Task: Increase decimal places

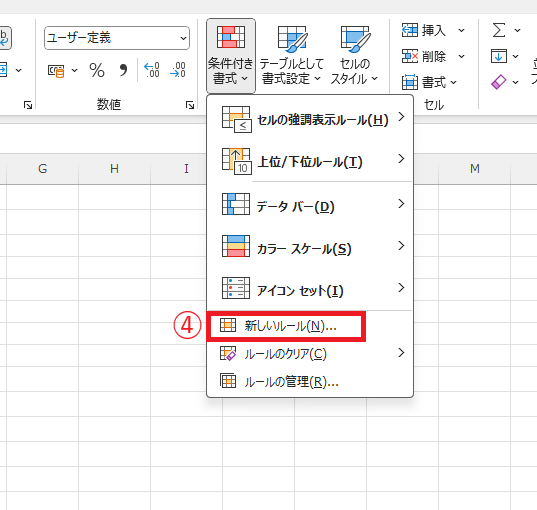Action: pyautogui.click(x=152, y=70)
